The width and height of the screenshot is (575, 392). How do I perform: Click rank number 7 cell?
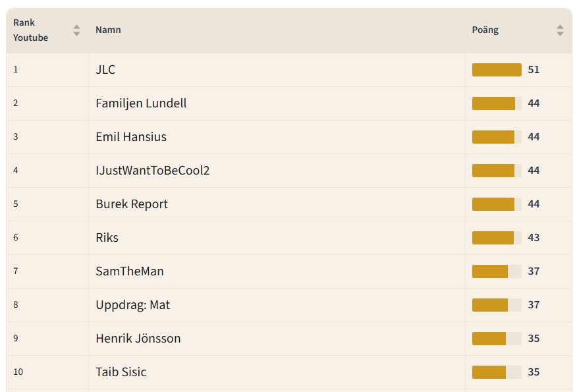[x=16, y=271]
